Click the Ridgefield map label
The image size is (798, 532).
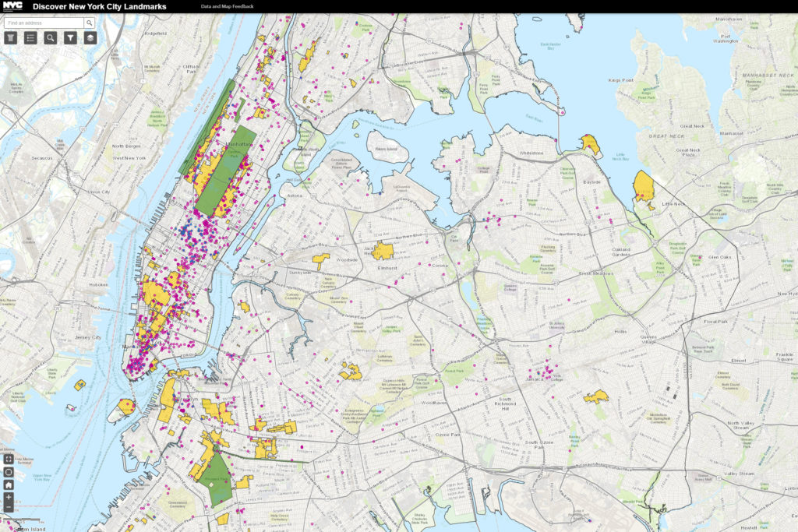[156, 33]
